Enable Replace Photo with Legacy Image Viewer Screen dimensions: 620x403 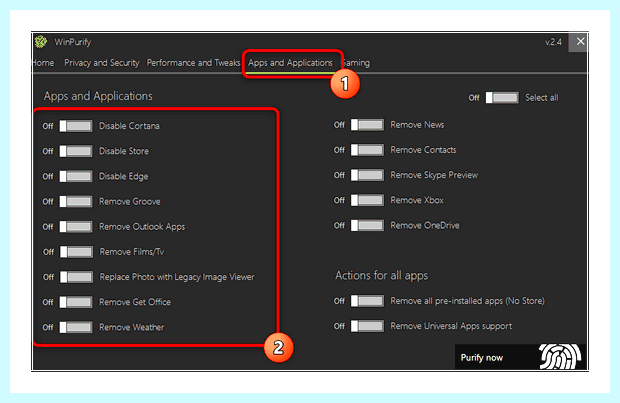pos(76,277)
